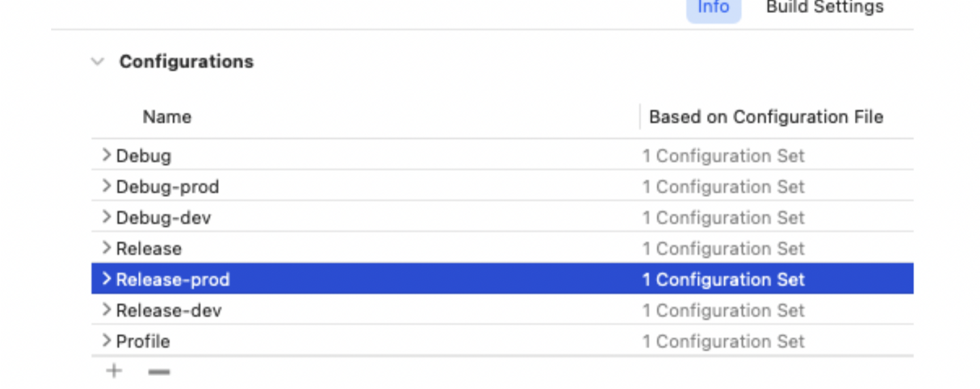The width and height of the screenshot is (980, 389).
Task: Select the Release configuration name
Action: pos(149,249)
